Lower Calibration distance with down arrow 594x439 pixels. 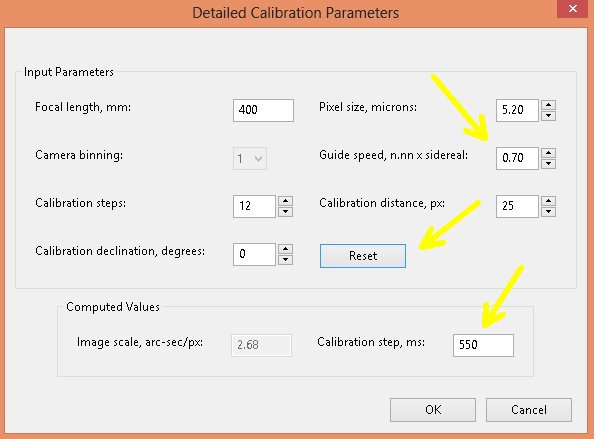(549, 212)
